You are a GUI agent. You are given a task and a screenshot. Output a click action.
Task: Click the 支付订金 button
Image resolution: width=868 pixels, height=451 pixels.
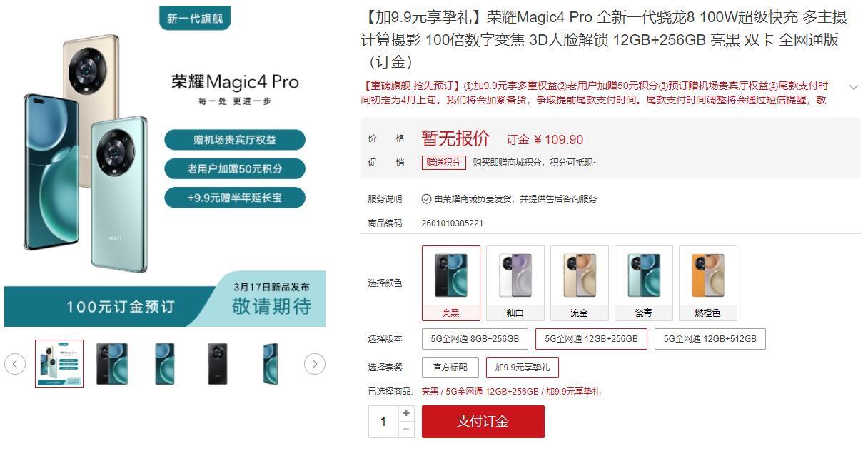point(483,422)
